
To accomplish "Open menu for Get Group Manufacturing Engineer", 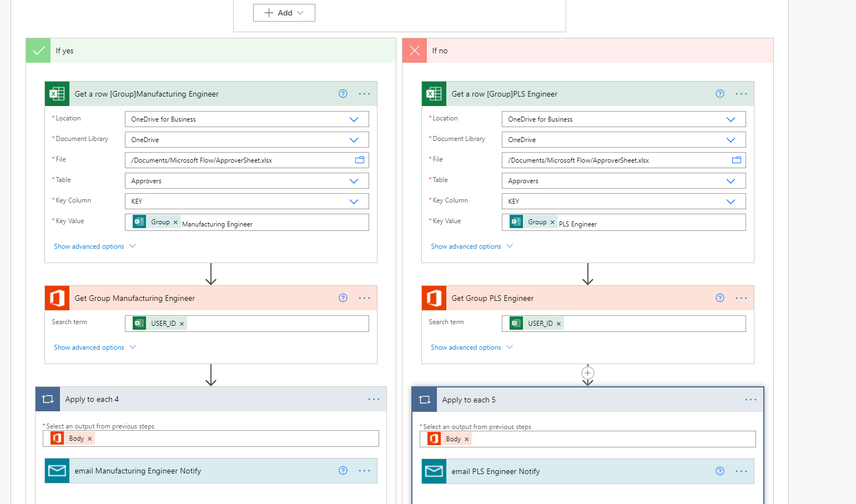I will click(364, 298).
